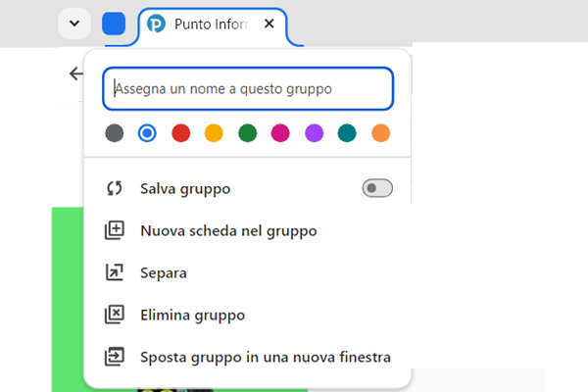588x392 pixels.
Task: Click the Punto Informatico tab favicon
Action: 156,24
